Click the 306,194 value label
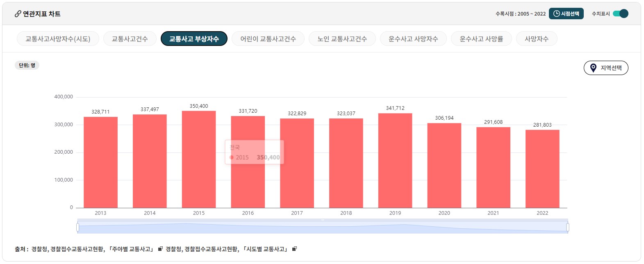Screen dimensions: 644x264 click(444, 118)
